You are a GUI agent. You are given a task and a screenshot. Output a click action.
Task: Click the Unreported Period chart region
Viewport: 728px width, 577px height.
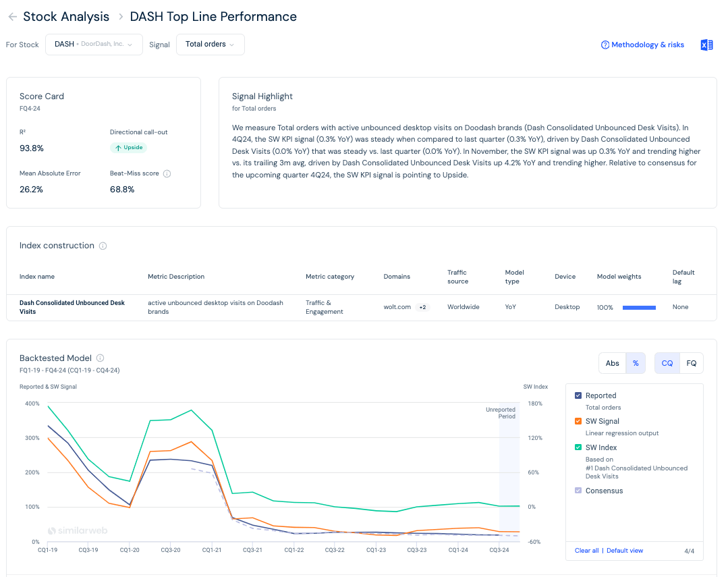point(509,472)
